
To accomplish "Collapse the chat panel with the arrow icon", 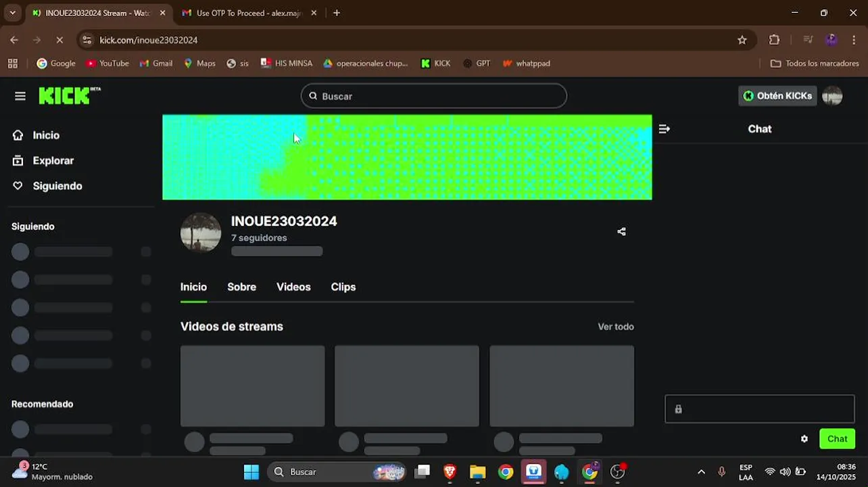I will point(665,129).
